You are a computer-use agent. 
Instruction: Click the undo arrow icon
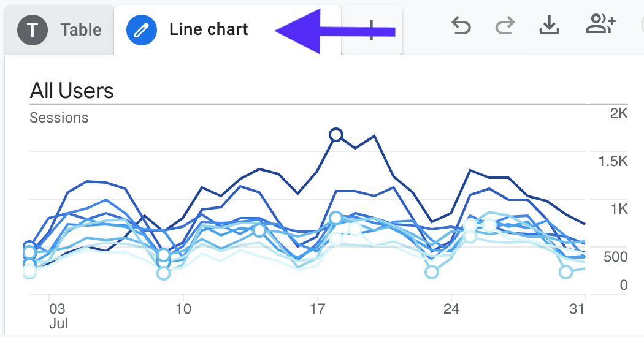click(x=461, y=26)
